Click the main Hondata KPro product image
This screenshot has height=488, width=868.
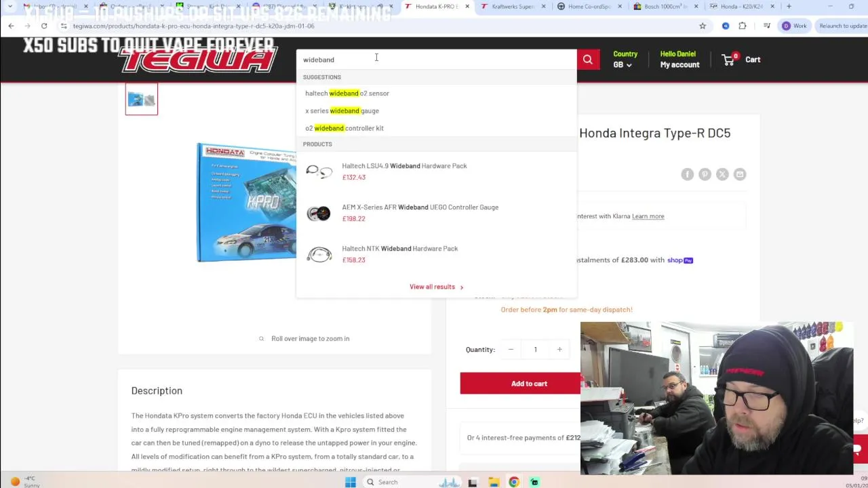point(248,202)
